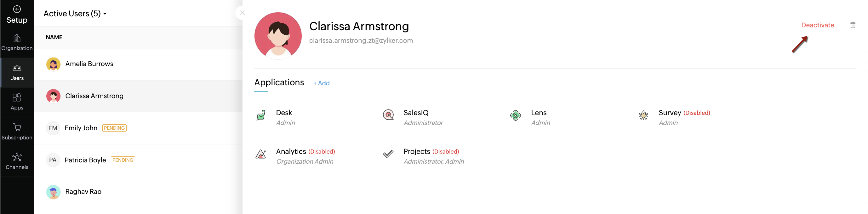The image size is (868, 214).
Task: Open the Channels section
Action: tap(17, 161)
